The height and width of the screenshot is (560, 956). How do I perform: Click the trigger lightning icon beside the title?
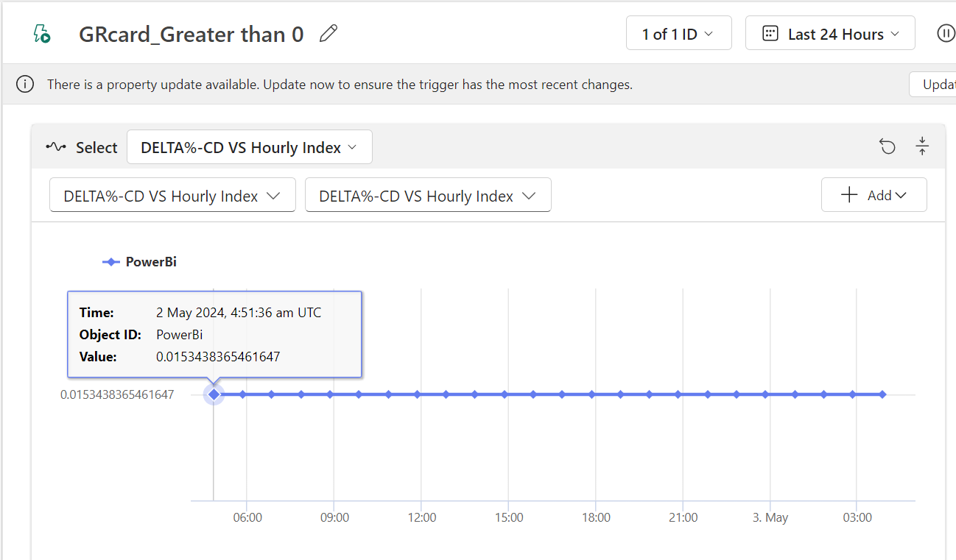click(x=42, y=34)
